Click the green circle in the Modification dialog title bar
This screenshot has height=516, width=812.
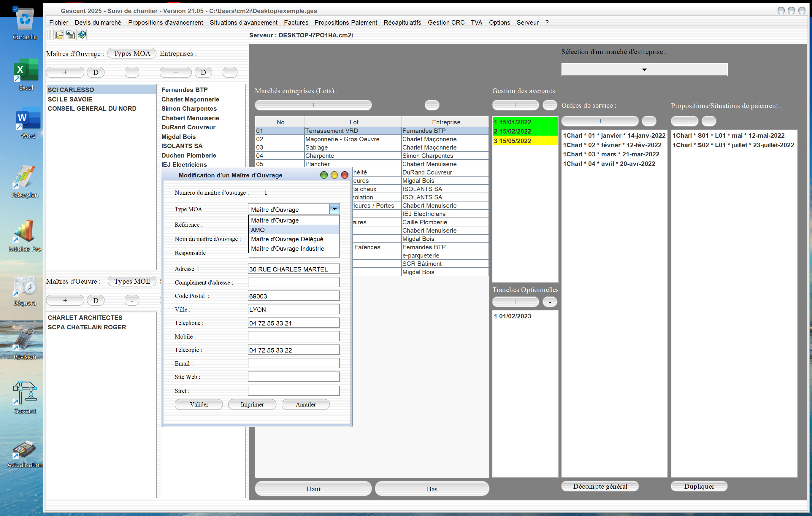[x=324, y=175]
